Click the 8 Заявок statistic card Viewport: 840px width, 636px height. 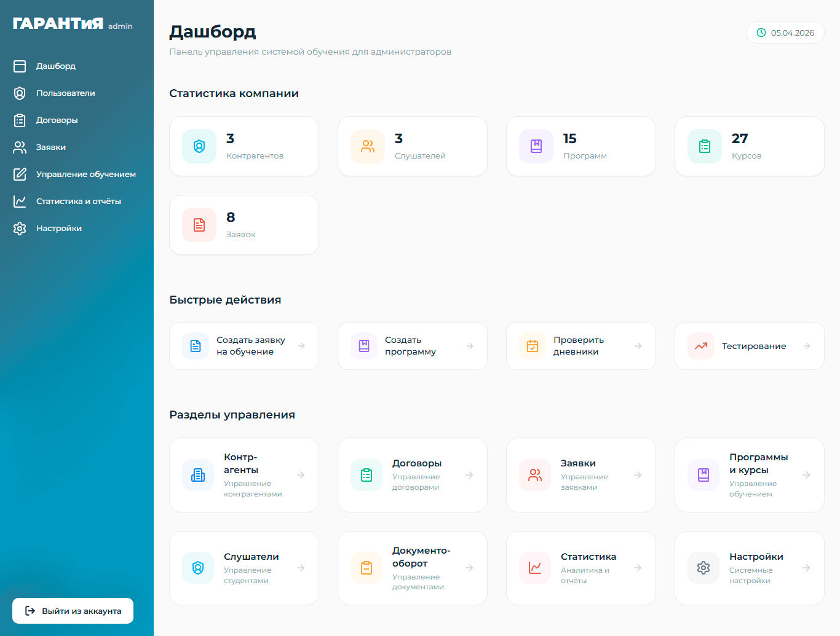[244, 225]
